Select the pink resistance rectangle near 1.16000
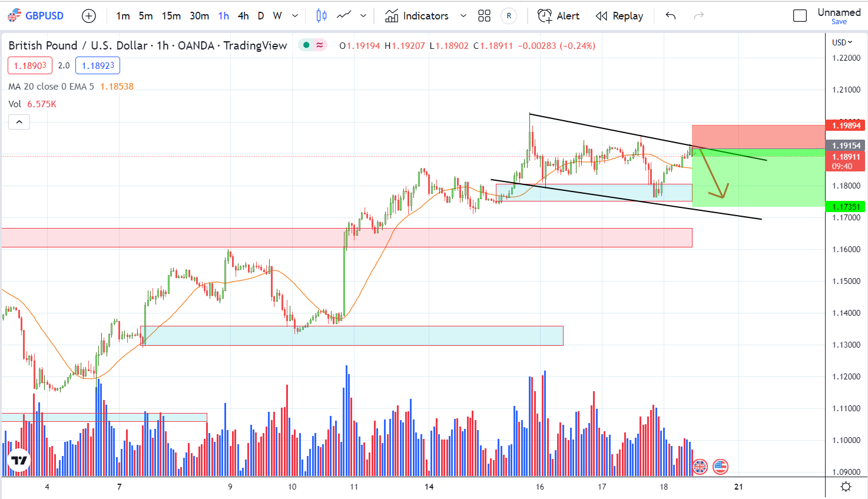Image resolution: width=868 pixels, height=499 pixels. coord(346,237)
